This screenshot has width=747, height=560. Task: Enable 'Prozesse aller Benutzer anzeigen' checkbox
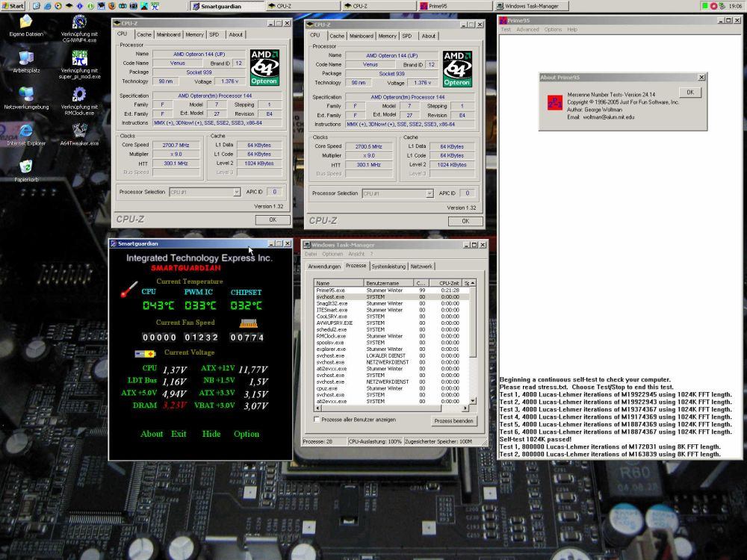pyautogui.click(x=317, y=420)
